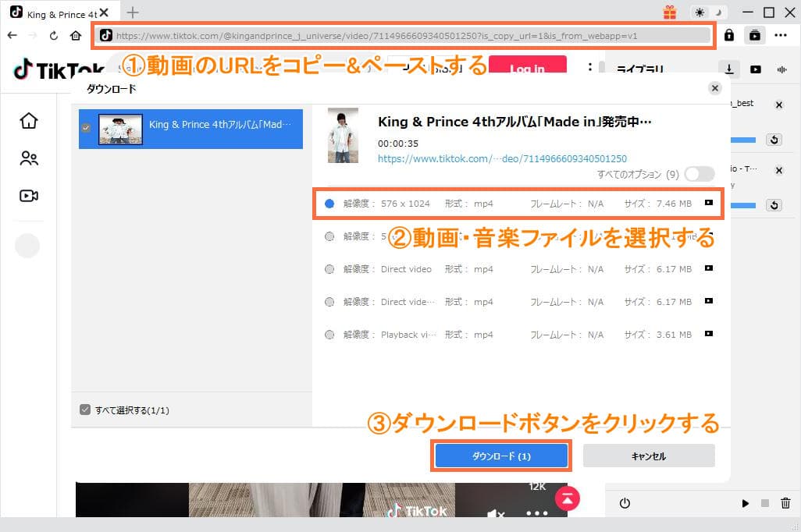Open the library downloading tab icon
The width and height of the screenshot is (801, 532).
tap(729, 69)
